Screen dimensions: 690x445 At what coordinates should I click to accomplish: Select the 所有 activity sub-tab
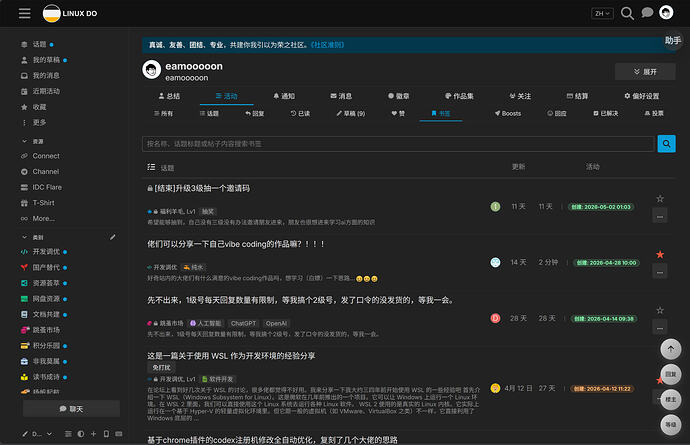click(163, 114)
